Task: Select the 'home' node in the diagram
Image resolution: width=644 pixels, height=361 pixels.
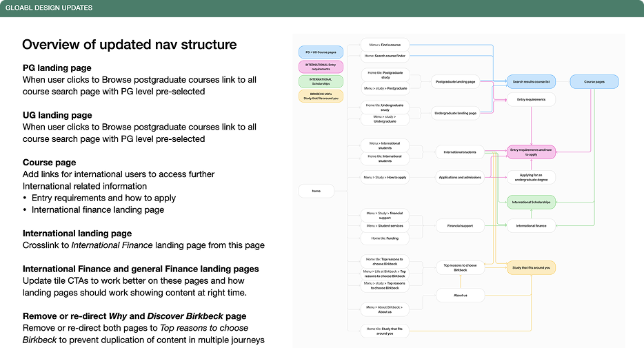Action: tap(316, 191)
